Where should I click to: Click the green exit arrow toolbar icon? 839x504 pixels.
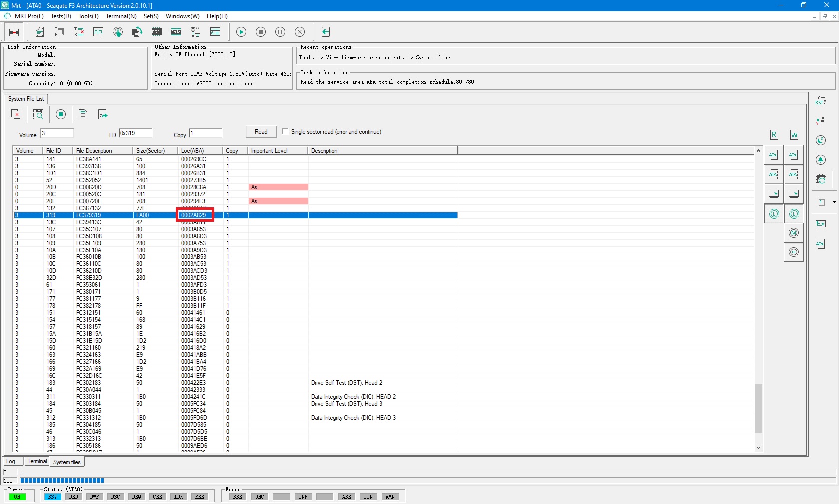pos(326,32)
